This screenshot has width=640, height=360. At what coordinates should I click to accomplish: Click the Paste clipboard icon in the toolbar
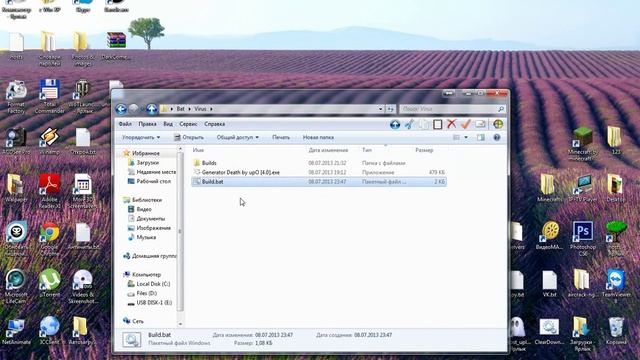(x=438, y=124)
